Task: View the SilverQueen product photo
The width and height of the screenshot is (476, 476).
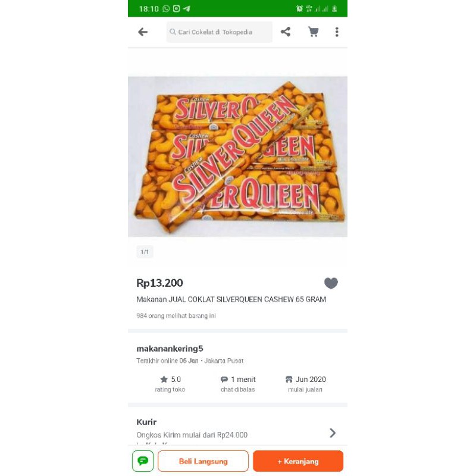Action: tap(237, 156)
